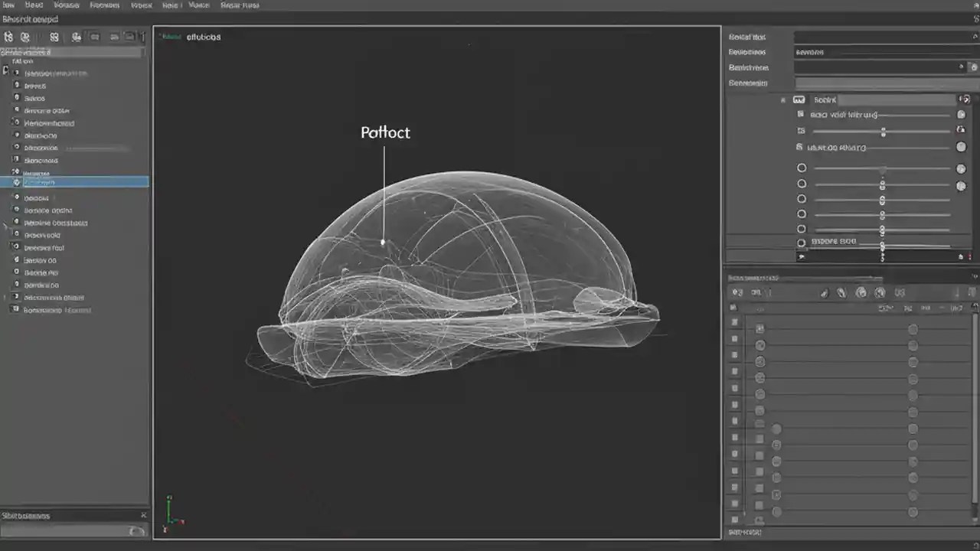Click the camera icon next to the Scene field

click(x=799, y=99)
